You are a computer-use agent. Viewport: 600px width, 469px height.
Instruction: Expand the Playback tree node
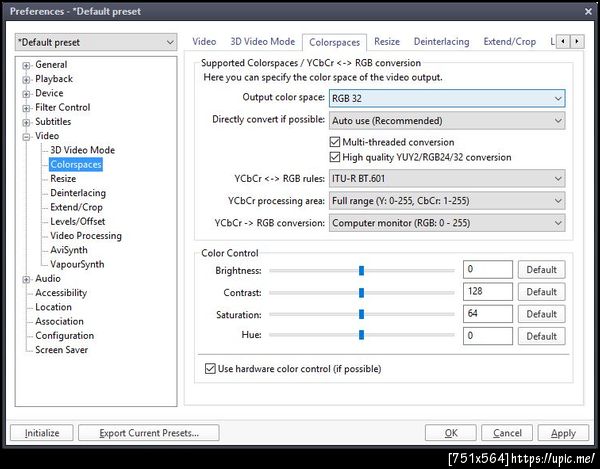pyautogui.click(x=26, y=80)
